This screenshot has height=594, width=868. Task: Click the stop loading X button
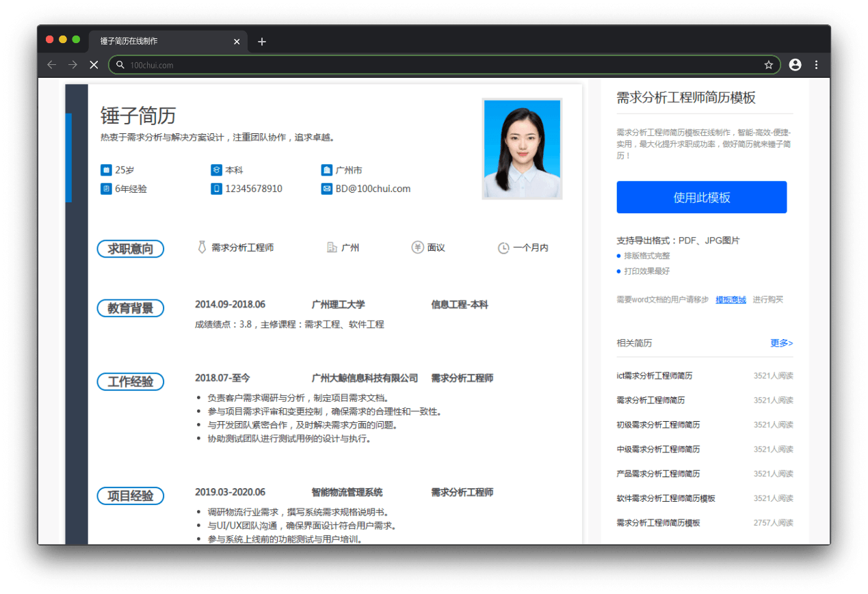click(94, 65)
